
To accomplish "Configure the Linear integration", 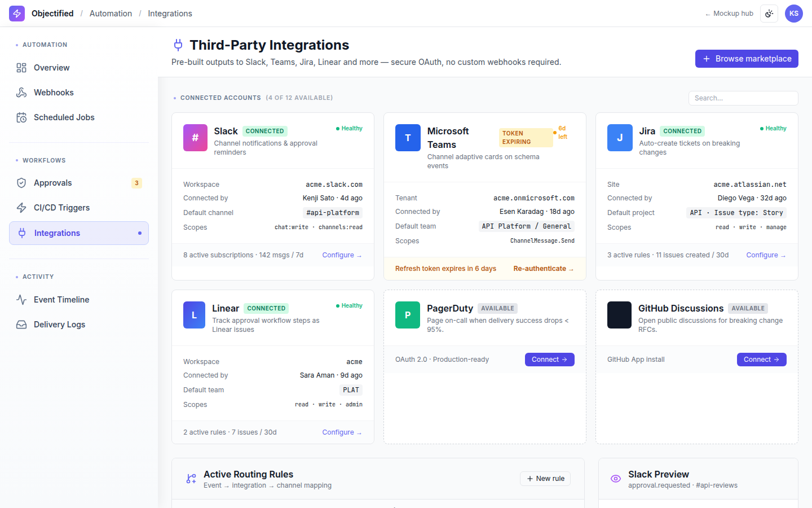I will (342, 432).
